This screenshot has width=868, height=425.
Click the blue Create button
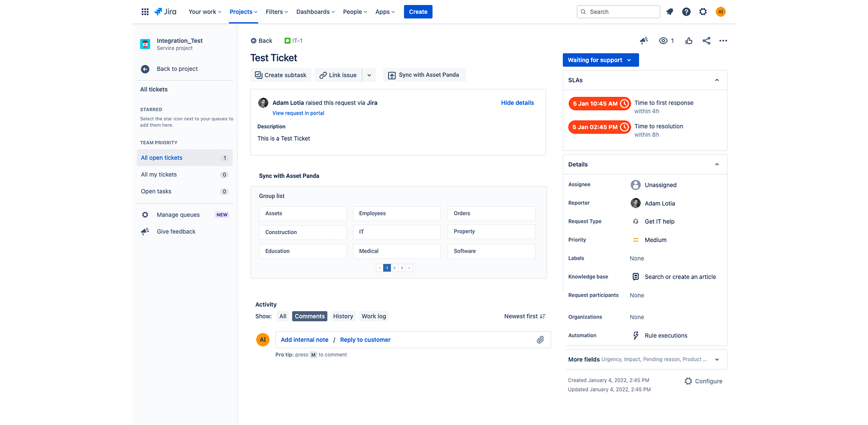[418, 12]
